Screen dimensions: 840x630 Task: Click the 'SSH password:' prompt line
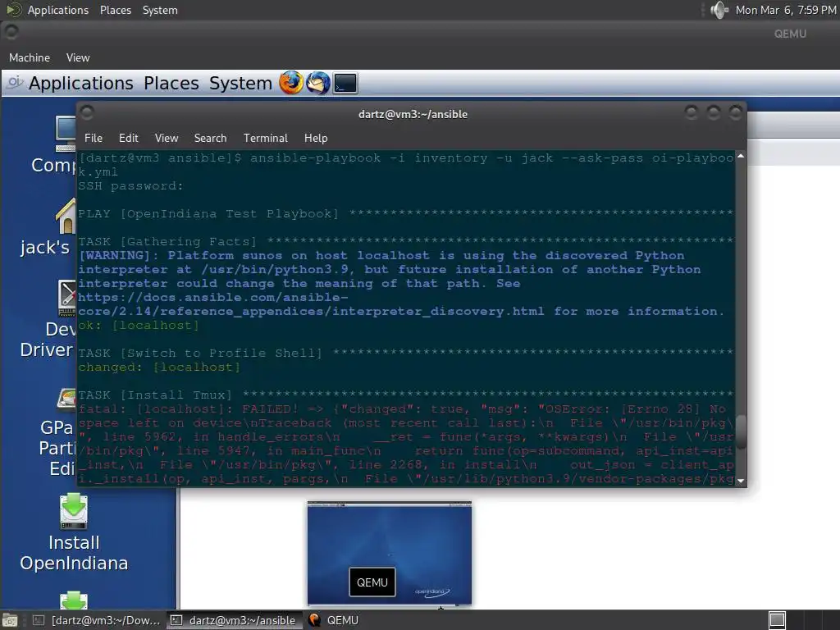click(x=130, y=186)
